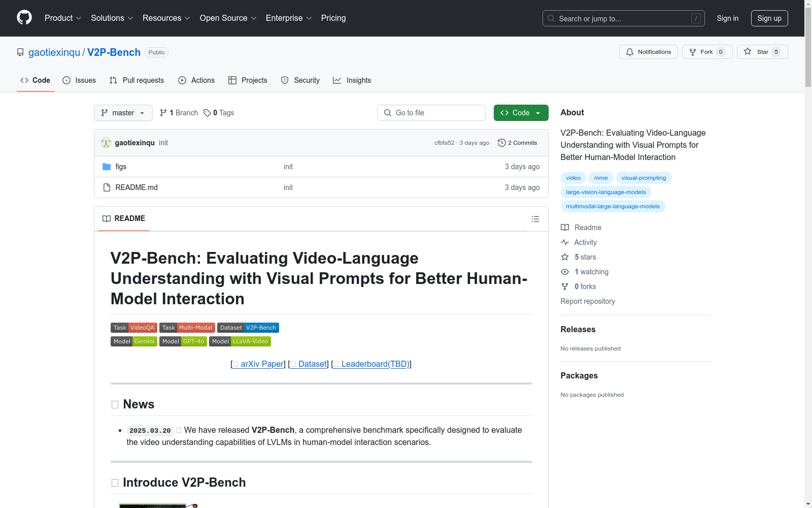Click the Model Gemini badge
Image resolution: width=812 pixels, height=508 pixels.
pyautogui.click(x=134, y=341)
